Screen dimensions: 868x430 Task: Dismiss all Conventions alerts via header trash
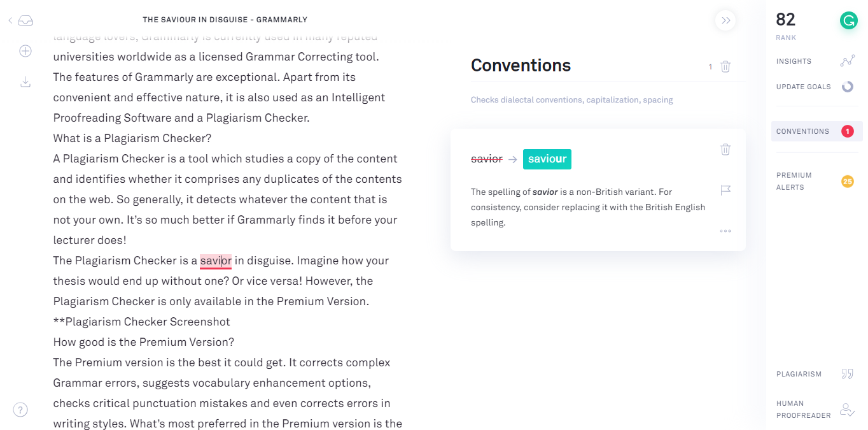pos(725,66)
